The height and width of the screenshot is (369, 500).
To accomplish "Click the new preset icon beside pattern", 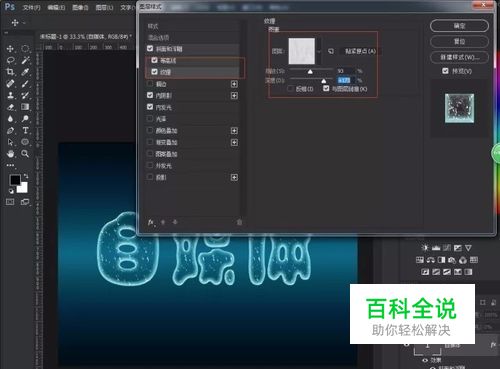I will (x=331, y=51).
